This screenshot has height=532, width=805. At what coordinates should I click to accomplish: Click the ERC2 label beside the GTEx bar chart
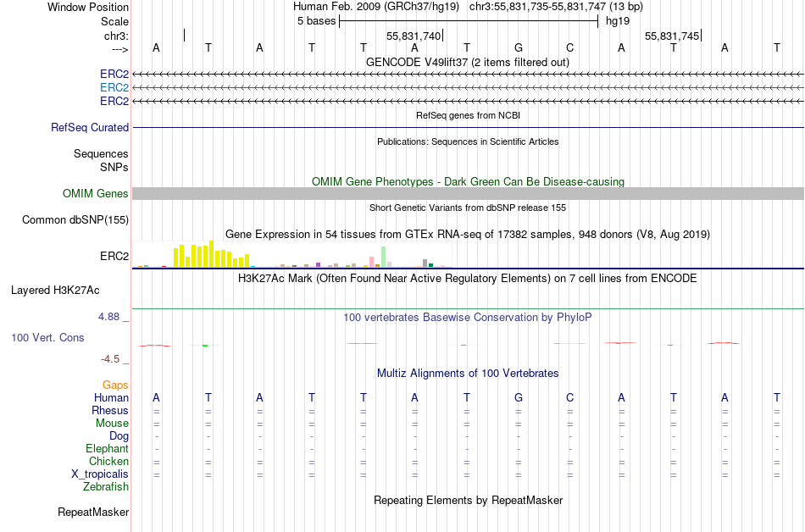pyautogui.click(x=114, y=256)
